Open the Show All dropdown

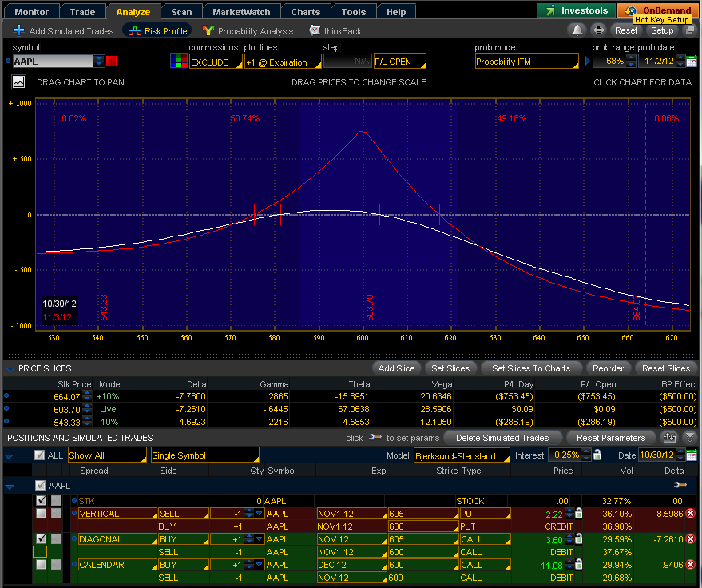click(x=107, y=455)
